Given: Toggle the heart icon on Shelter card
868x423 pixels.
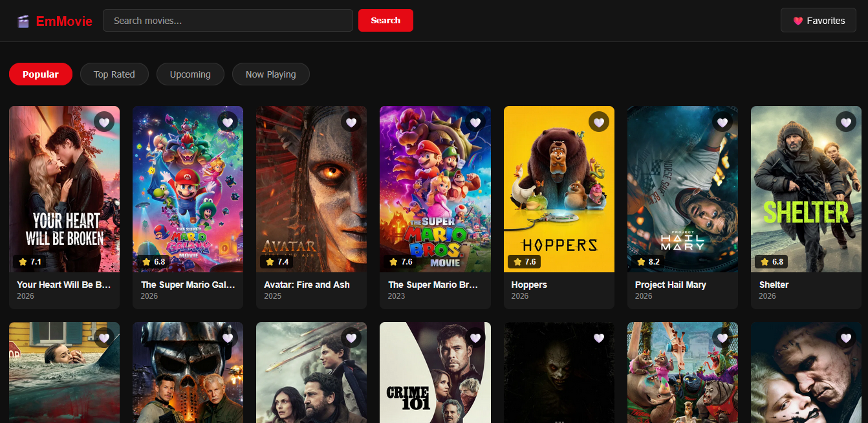Looking at the screenshot, I should [x=846, y=122].
